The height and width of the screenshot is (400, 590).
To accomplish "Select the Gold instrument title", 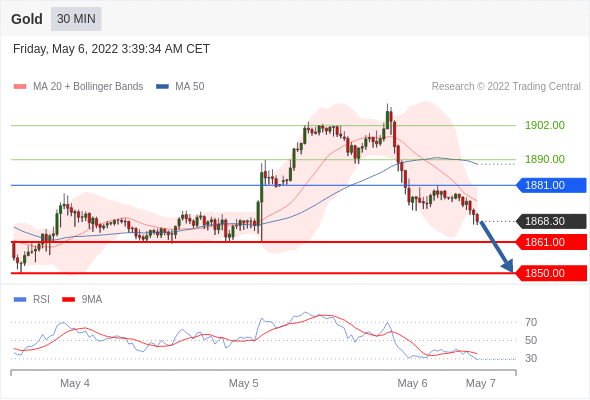I will pos(27,19).
